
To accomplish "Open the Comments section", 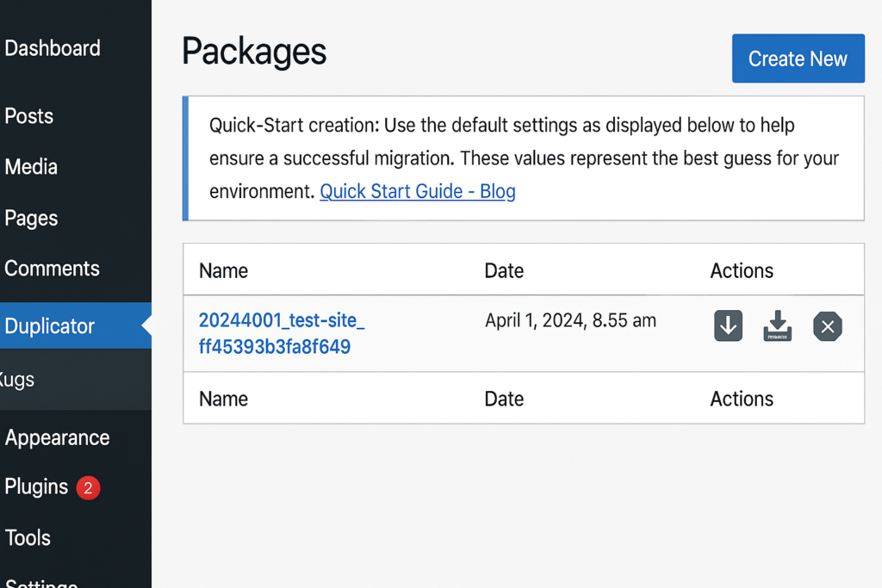I will pos(52,269).
